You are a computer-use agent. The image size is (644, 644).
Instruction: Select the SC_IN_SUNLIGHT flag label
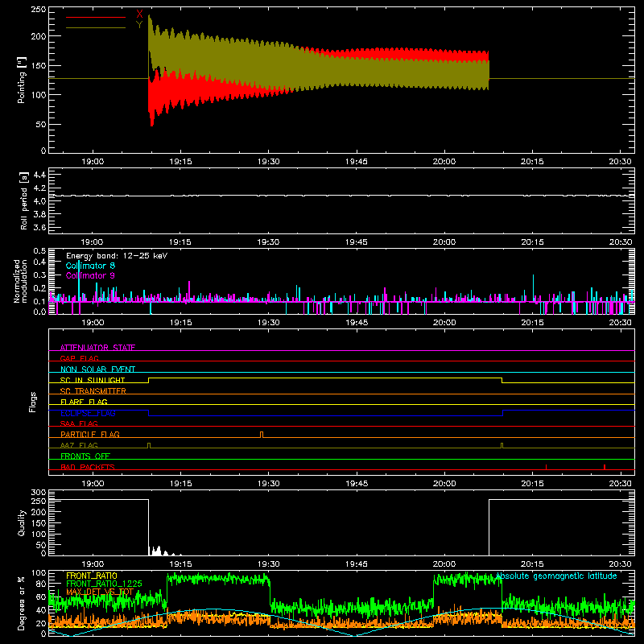click(x=93, y=380)
